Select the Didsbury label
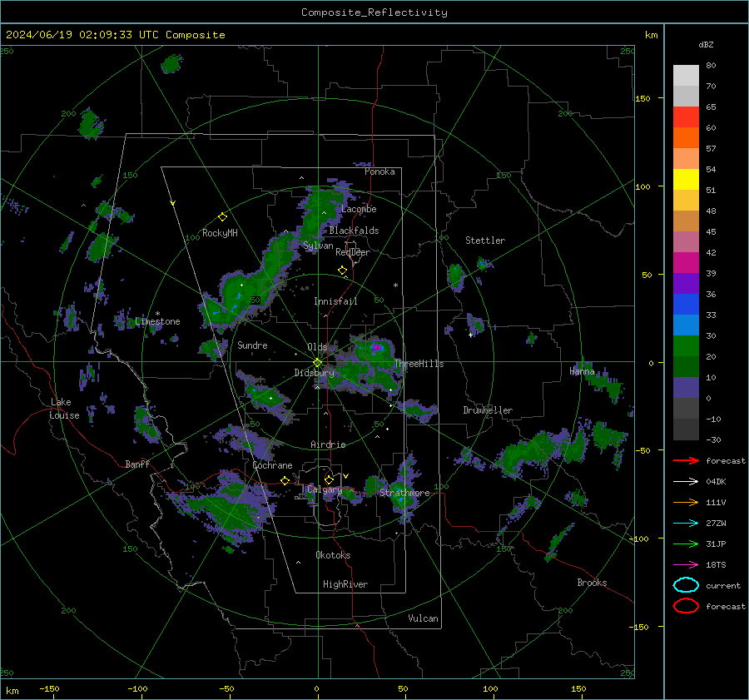The width and height of the screenshot is (749, 700). tap(314, 373)
